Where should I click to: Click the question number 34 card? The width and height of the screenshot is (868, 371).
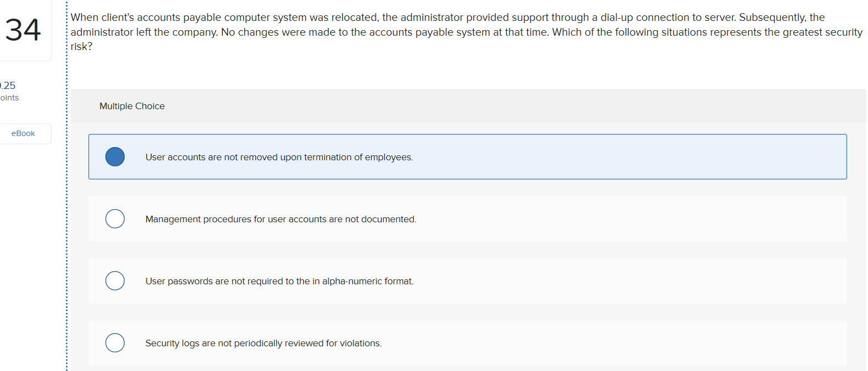[x=23, y=30]
